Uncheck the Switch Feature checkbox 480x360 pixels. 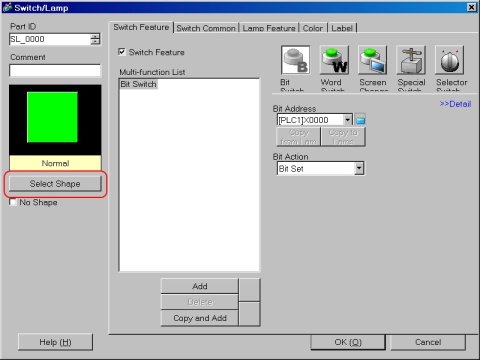click(122, 52)
